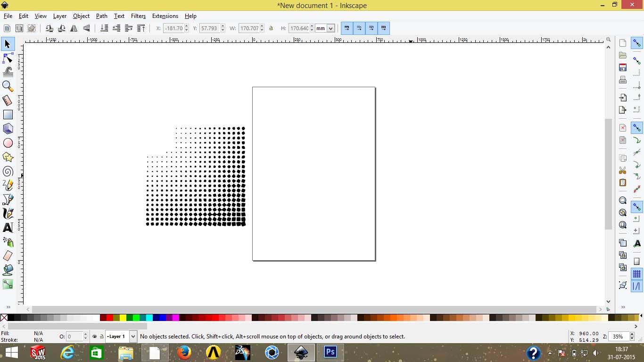
Task: Select the Tweak tool
Action: click(x=8, y=72)
